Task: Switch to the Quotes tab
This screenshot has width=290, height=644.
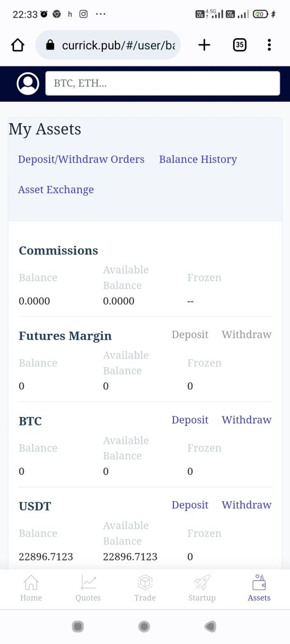Action: pyautogui.click(x=88, y=588)
